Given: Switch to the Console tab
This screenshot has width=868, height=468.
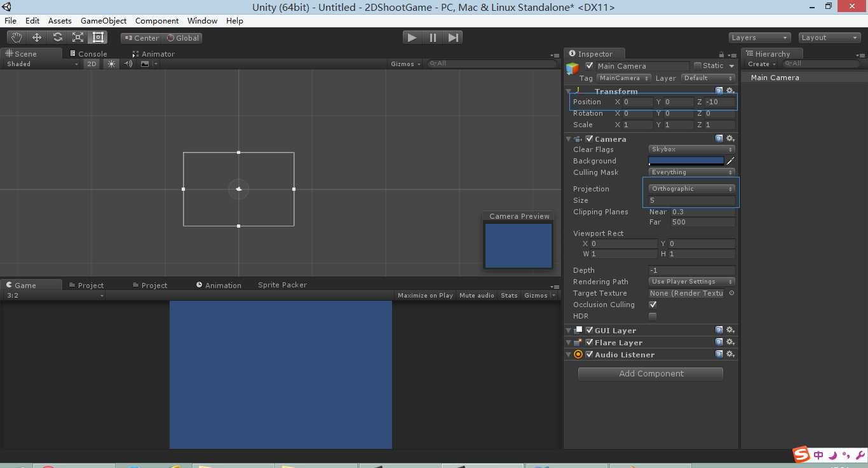Looking at the screenshot, I should [x=88, y=54].
